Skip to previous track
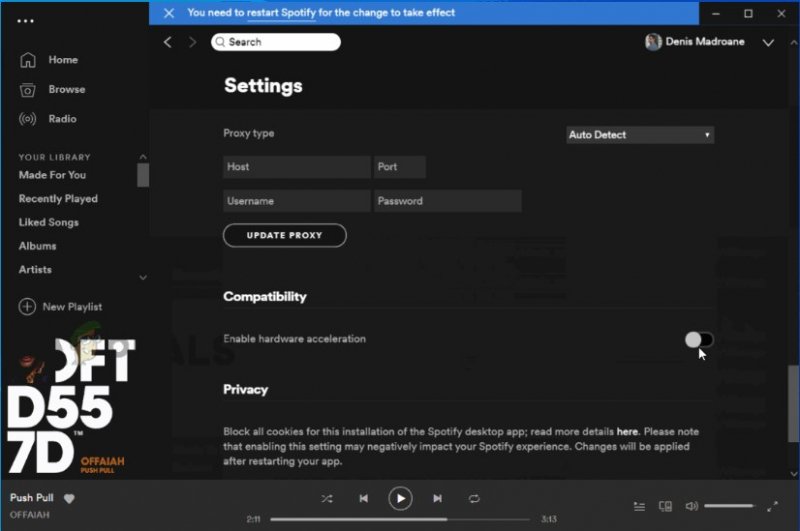 coord(363,498)
